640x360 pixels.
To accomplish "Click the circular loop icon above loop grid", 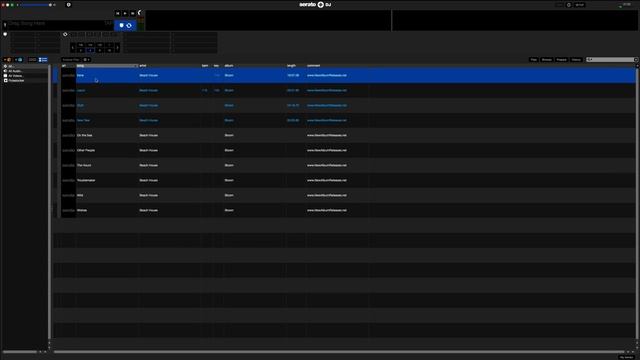I will click(x=65, y=35).
